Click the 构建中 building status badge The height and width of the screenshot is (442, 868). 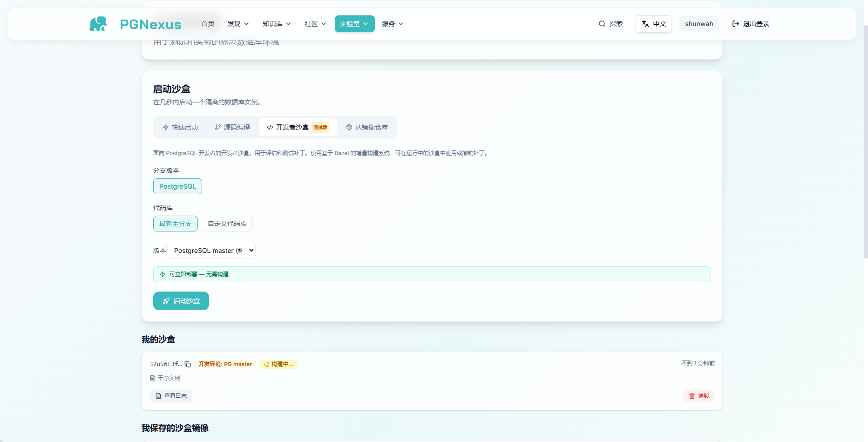[278, 364]
